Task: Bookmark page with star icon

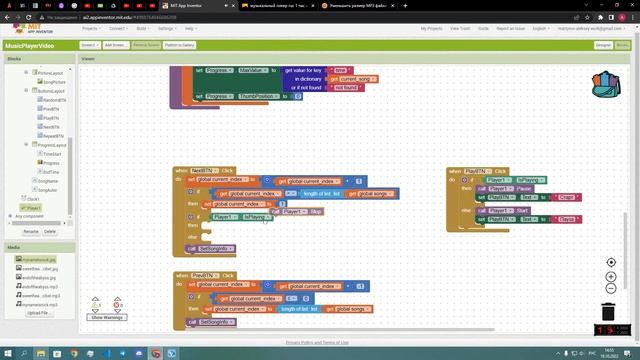Action: (587, 18)
